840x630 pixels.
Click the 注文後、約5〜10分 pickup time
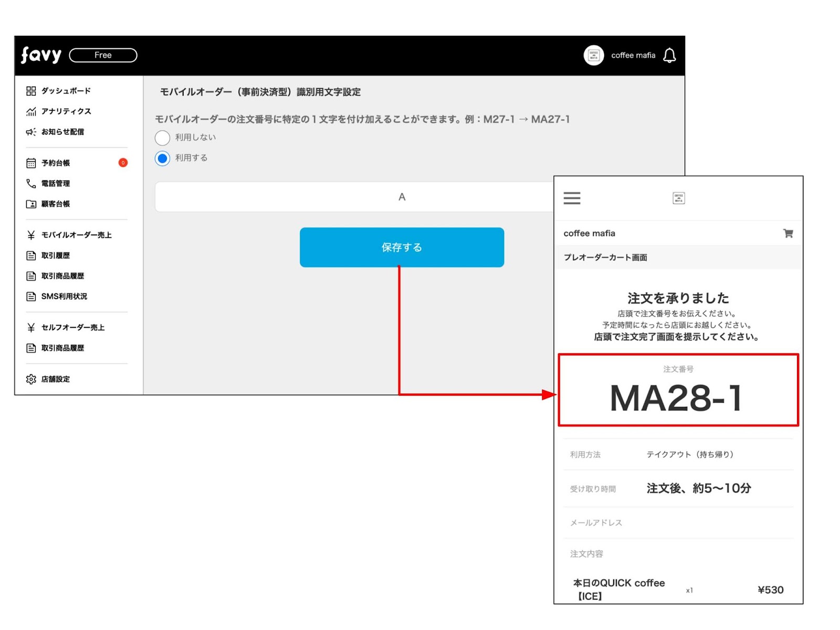(699, 488)
